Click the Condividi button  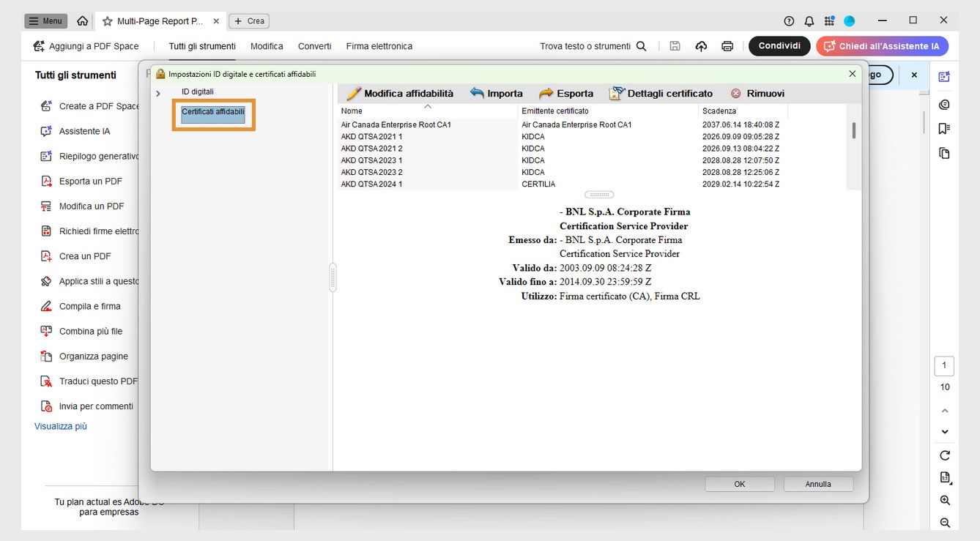779,46
